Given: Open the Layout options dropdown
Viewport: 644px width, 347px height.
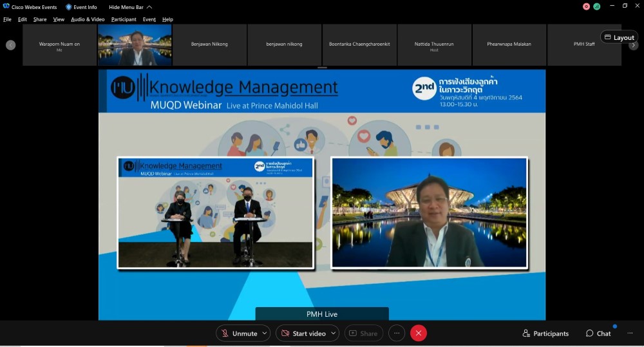Looking at the screenshot, I should tap(619, 37).
